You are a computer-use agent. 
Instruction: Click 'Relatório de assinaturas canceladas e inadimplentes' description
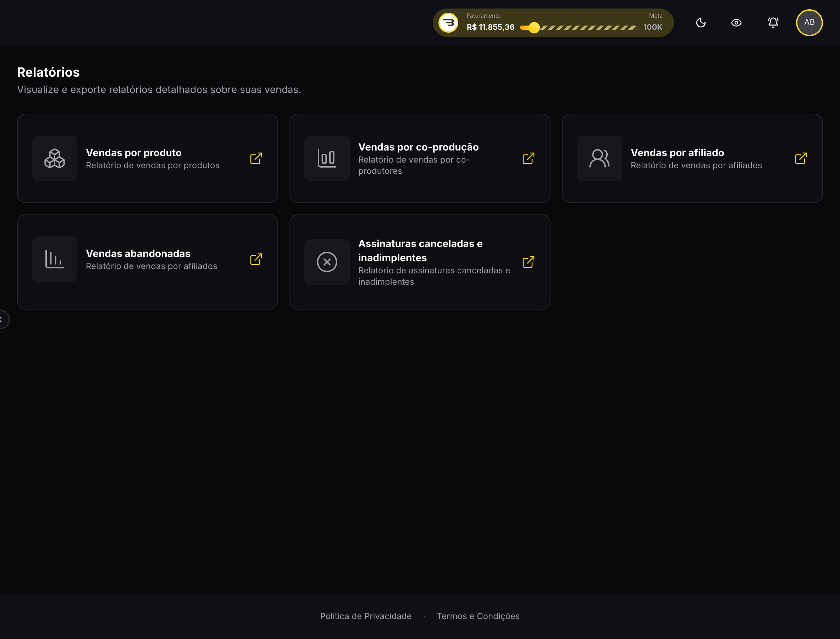pyautogui.click(x=434, y=276)
